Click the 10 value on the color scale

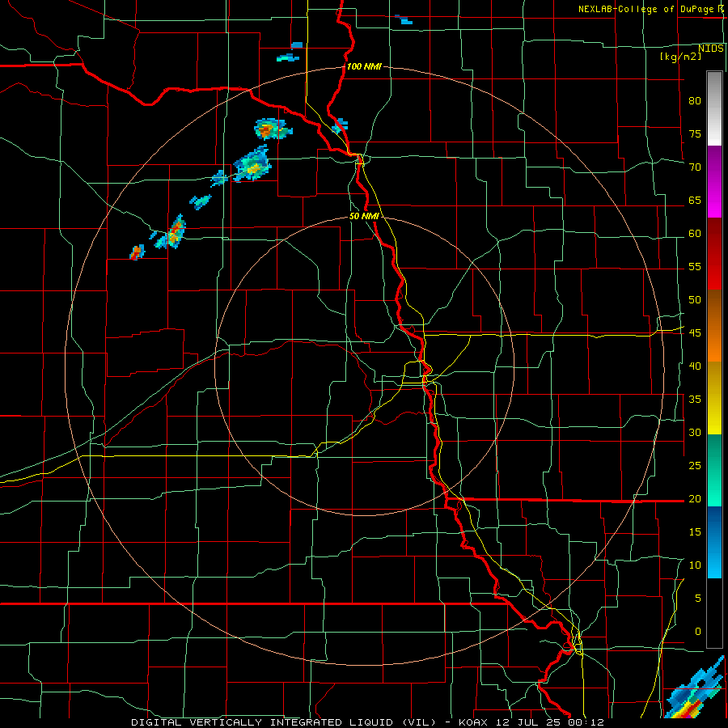click(x=695, y=565)
